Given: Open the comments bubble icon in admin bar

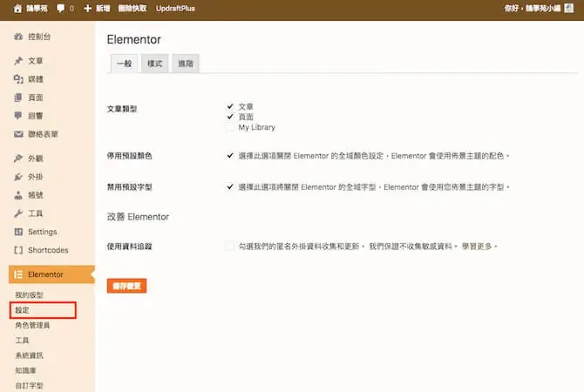Looking at the screenshot, I should (60, 9).
